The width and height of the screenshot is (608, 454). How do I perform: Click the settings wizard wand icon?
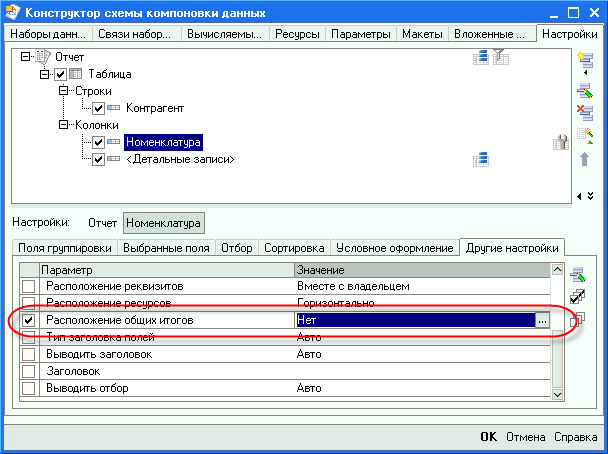pyautogui.click(x=585, y=135)
